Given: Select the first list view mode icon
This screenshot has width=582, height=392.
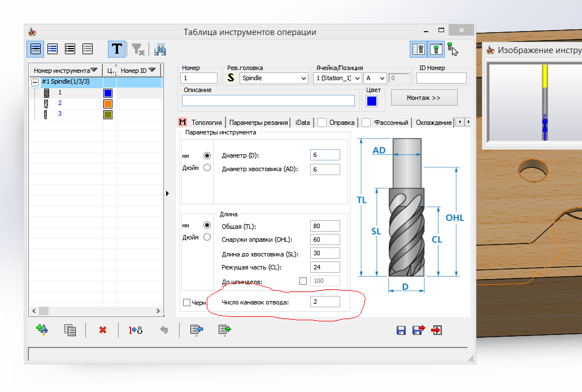Looking at the screenshot, I should (36, 49).
